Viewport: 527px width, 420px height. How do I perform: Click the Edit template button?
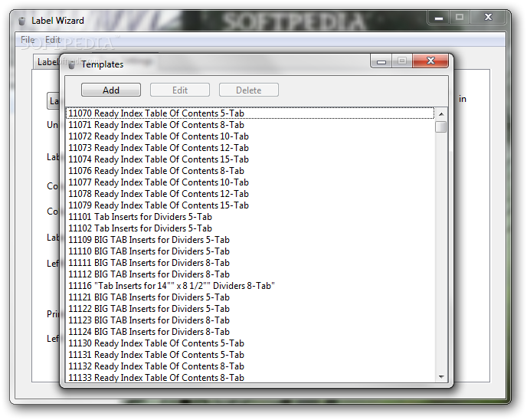pyautogui.click(x=180, y=90)
